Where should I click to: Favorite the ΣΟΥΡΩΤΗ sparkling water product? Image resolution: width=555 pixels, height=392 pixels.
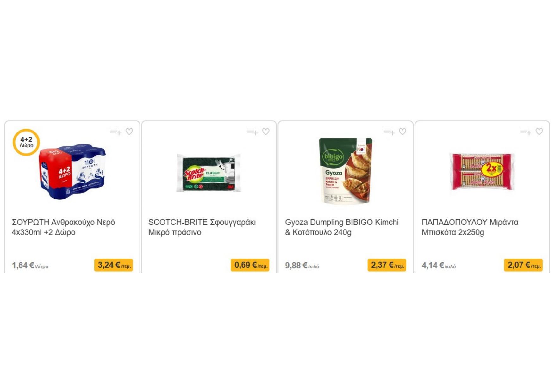pyautogui.click(x=129, y=132)
